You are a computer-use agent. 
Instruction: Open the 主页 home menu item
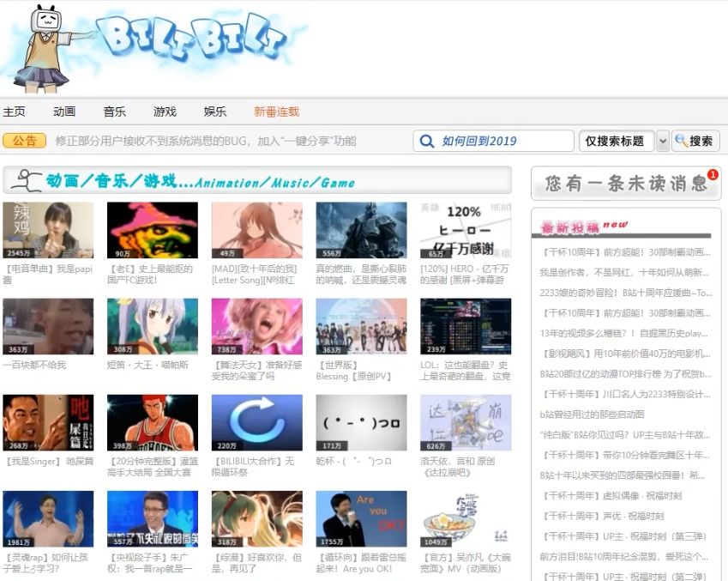pyautogui.click(x=14, y=112)
